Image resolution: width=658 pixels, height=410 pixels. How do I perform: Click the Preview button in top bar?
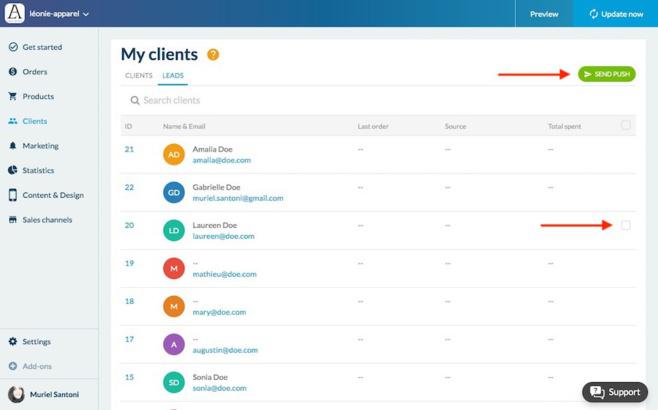pos(544,14)
